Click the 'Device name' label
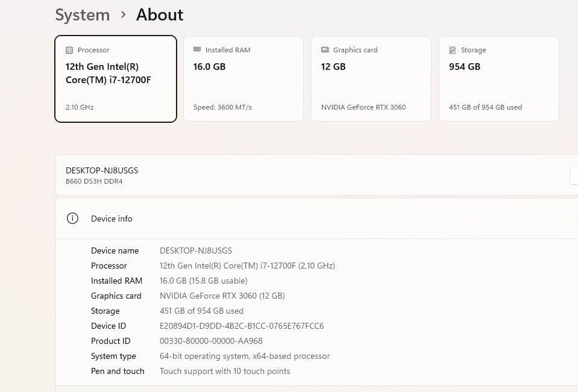The height and width of the screenshot is (392, 578). [x=115, y=251]
